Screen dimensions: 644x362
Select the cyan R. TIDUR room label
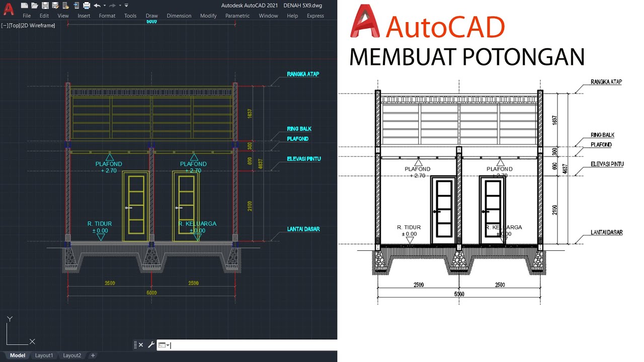tap(100, 224)
